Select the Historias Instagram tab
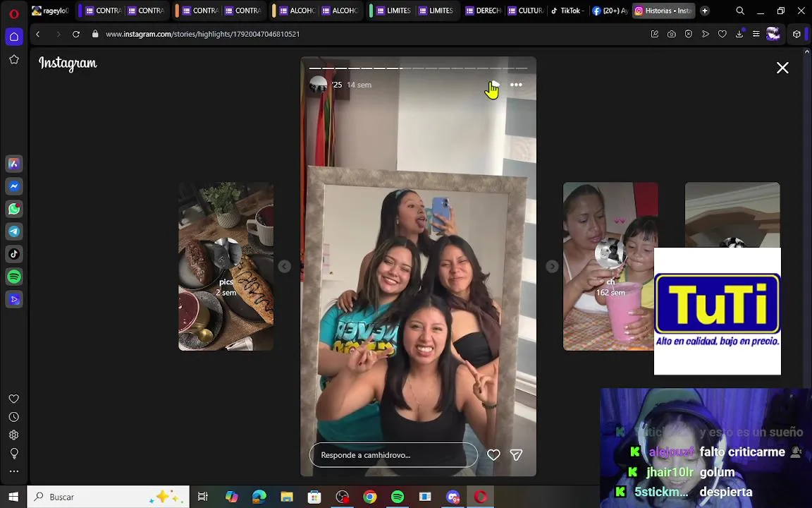This screenshot has height=508, width=812. pyautogui.click(x=663, y=11)
